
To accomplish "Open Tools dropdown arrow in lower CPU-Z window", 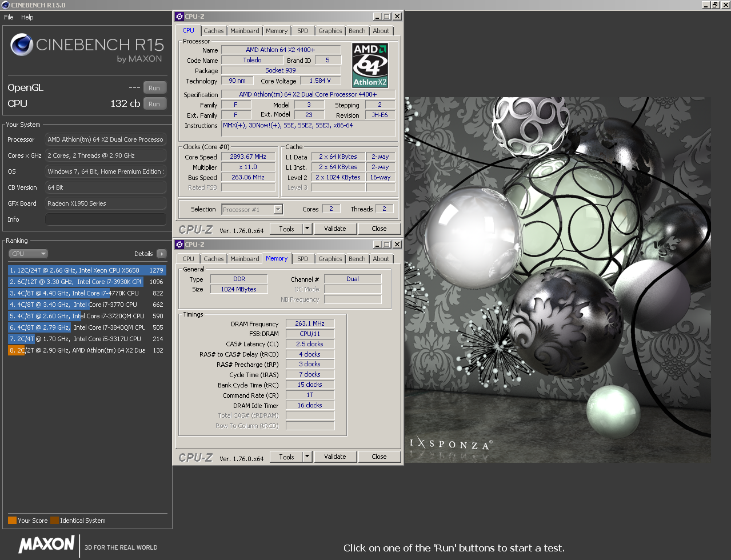I will 307,457.
